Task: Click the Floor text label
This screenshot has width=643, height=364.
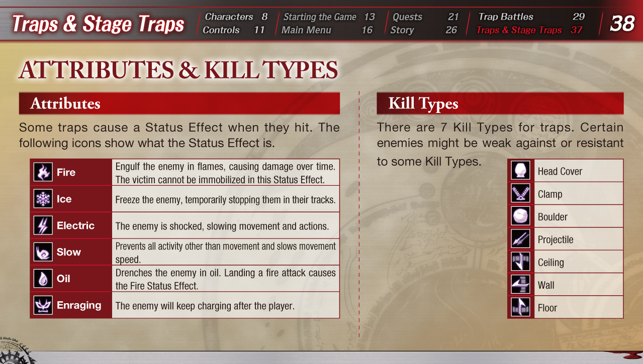Action: coord(547,308)
